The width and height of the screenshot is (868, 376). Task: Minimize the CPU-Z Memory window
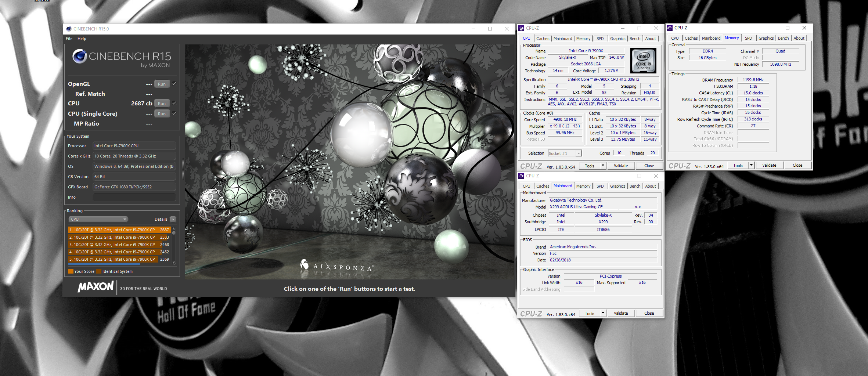pos(771,28)
